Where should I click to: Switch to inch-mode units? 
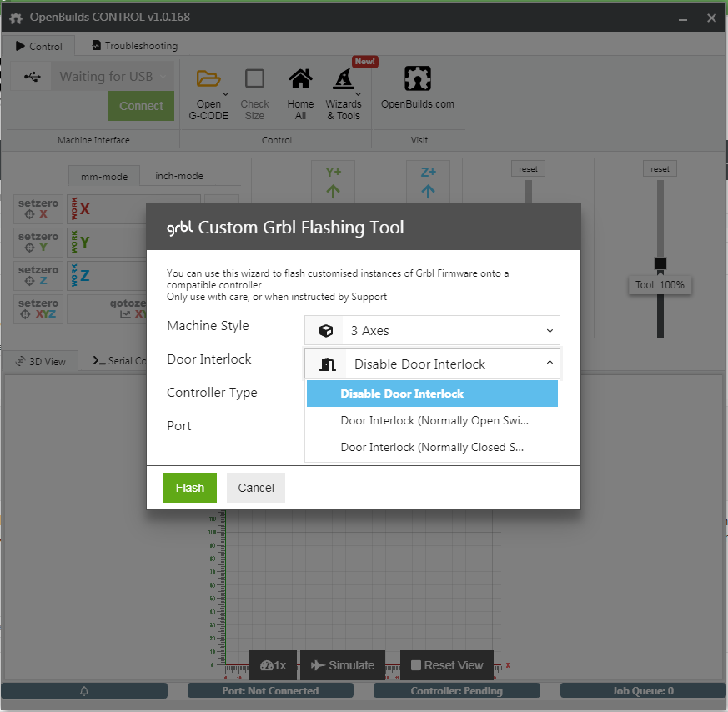[179, 176]
